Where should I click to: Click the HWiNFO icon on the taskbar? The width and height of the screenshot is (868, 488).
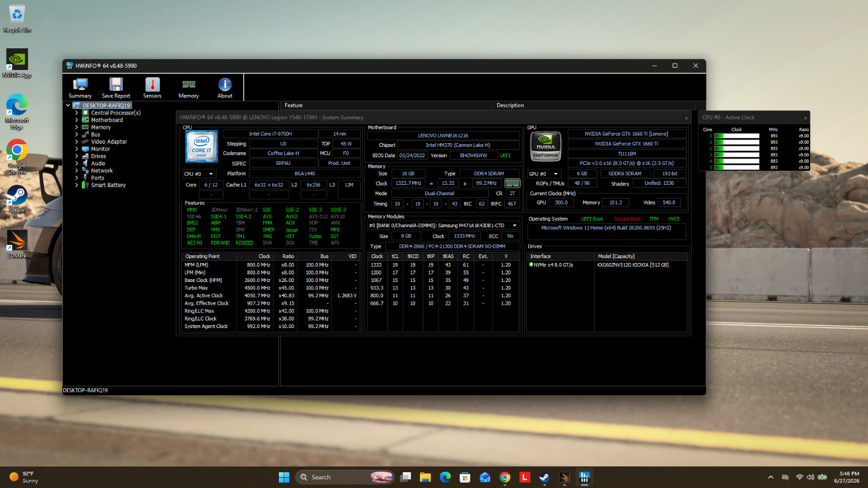(x=584, y=477)
